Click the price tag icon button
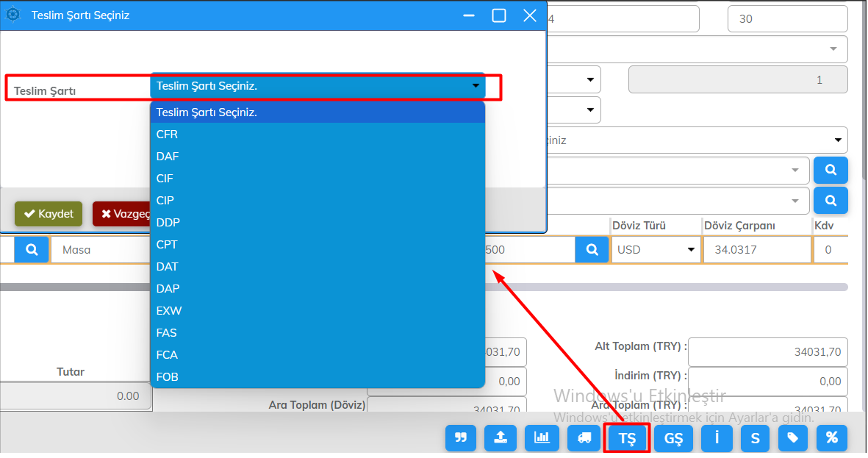 pyautogui.click(x=792, y=438)
